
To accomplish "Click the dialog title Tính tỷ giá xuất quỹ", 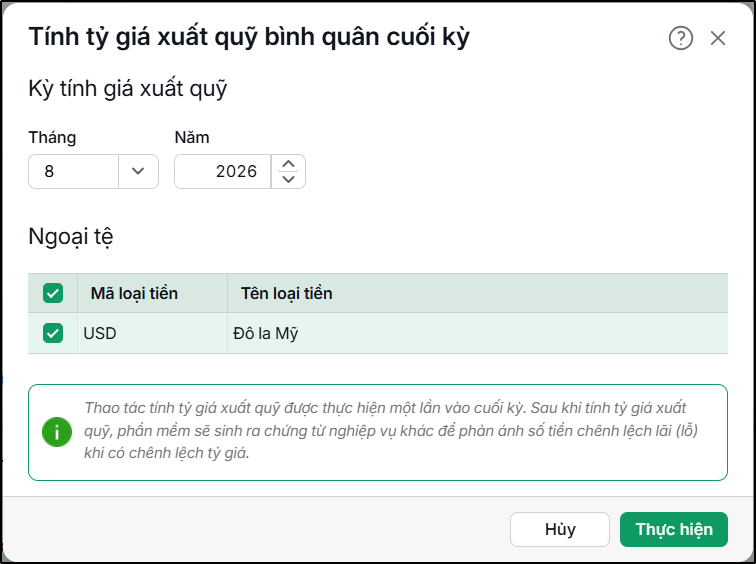I will coord(249,37).
